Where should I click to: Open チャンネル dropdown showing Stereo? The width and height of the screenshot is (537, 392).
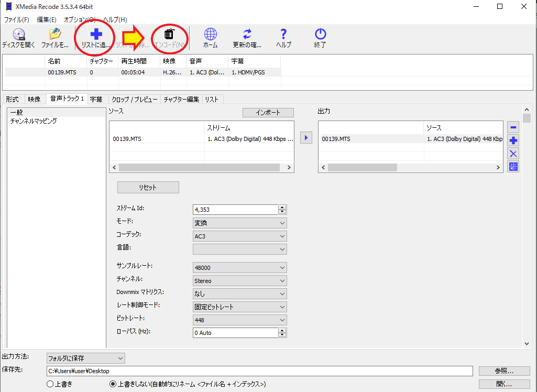(240, 281)
